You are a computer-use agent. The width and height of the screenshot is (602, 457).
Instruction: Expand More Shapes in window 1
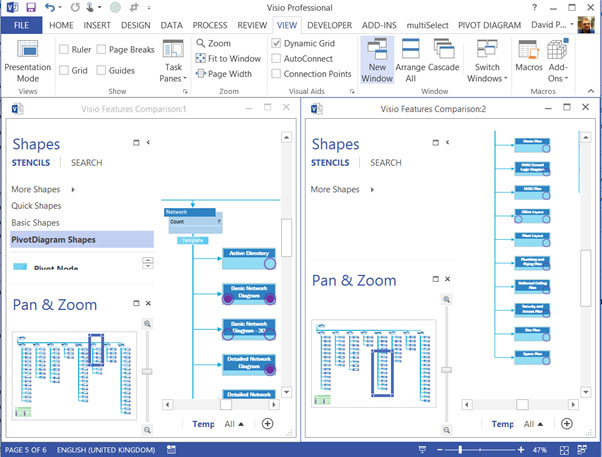pyautogui.click(x=43, y=189)
